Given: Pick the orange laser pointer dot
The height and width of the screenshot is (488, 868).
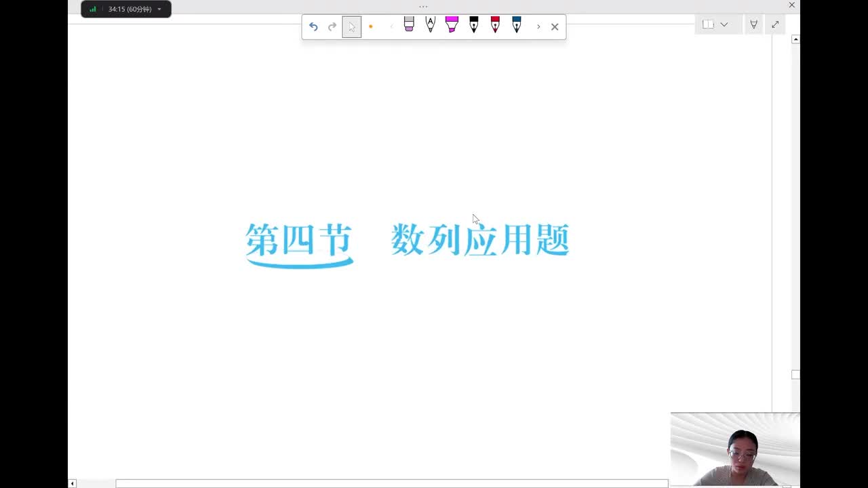Looking at the screenshot, I should [371, 26].
